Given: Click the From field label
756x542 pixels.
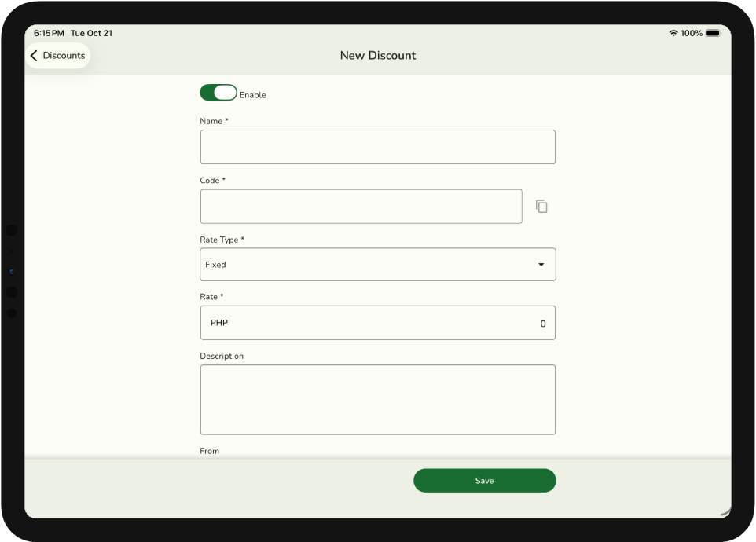Looking at the screenshot, I should 210,451.
